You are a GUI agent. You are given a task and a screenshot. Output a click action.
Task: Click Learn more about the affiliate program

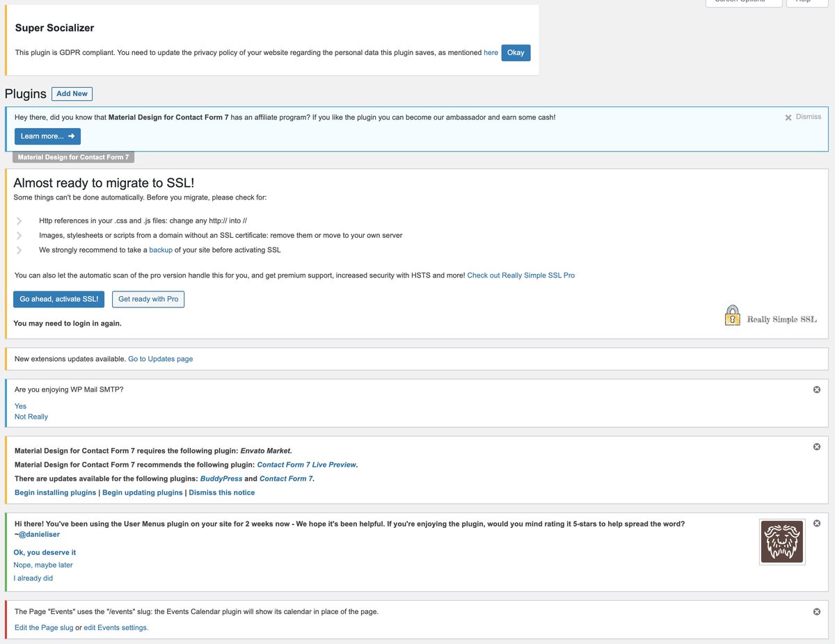point(47,136)
